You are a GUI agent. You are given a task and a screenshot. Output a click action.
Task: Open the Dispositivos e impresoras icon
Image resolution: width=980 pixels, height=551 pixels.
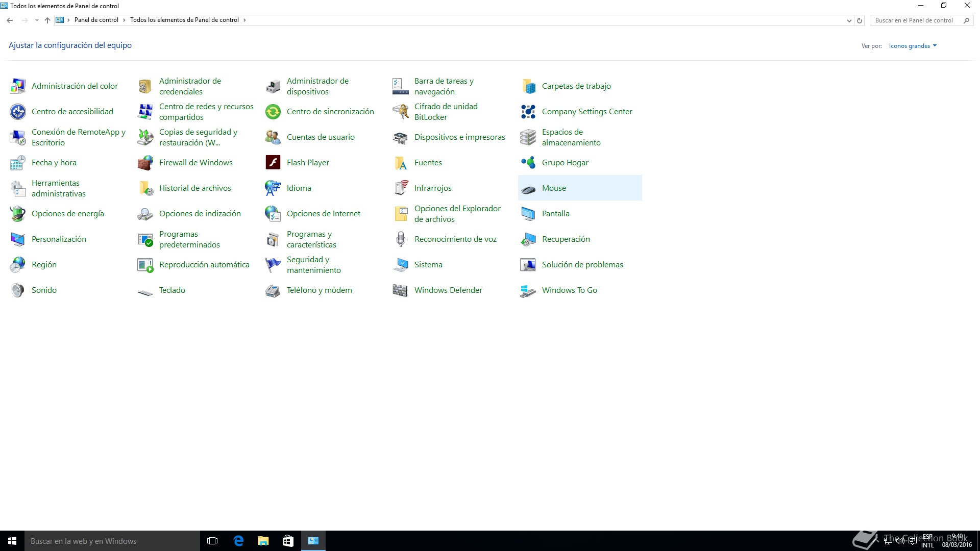pyautogui.click(x=401, y=137)
